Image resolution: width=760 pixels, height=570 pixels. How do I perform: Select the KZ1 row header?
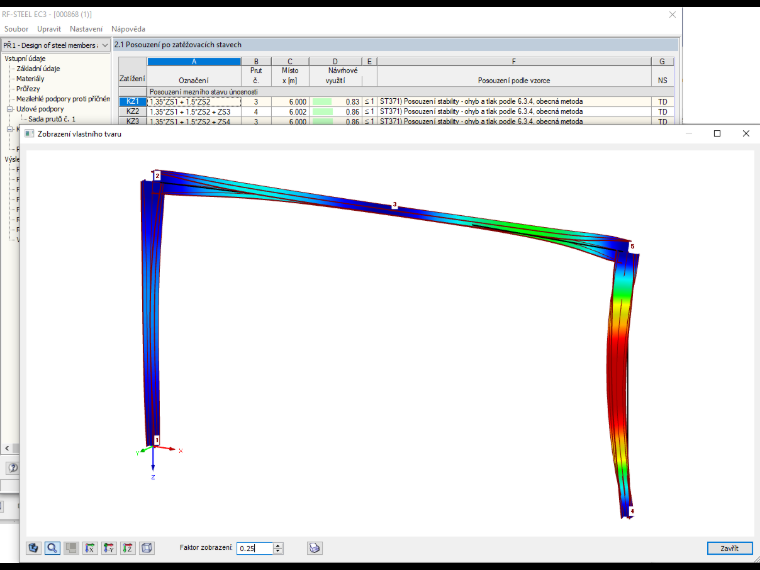point(132,102)
